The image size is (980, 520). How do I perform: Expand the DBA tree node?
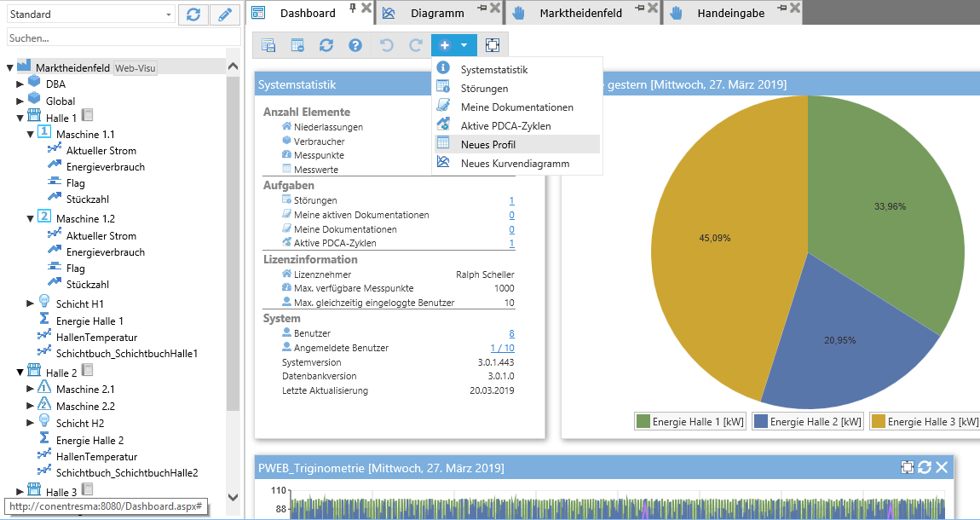point(20,84)
